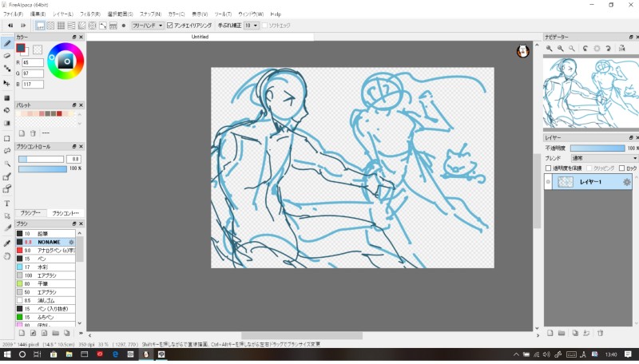
Task: Toggle ソフトエッジ checkbox
Action: (x=264, y=26)
